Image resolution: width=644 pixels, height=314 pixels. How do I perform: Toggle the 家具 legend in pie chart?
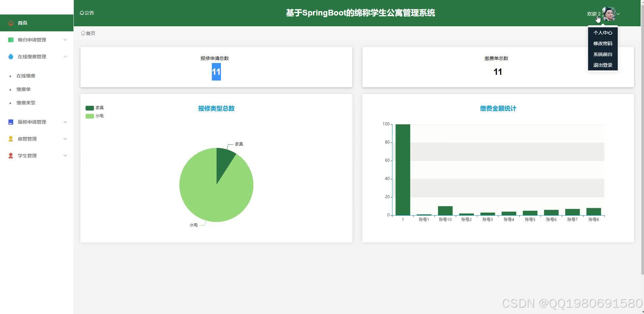[95, 108]
